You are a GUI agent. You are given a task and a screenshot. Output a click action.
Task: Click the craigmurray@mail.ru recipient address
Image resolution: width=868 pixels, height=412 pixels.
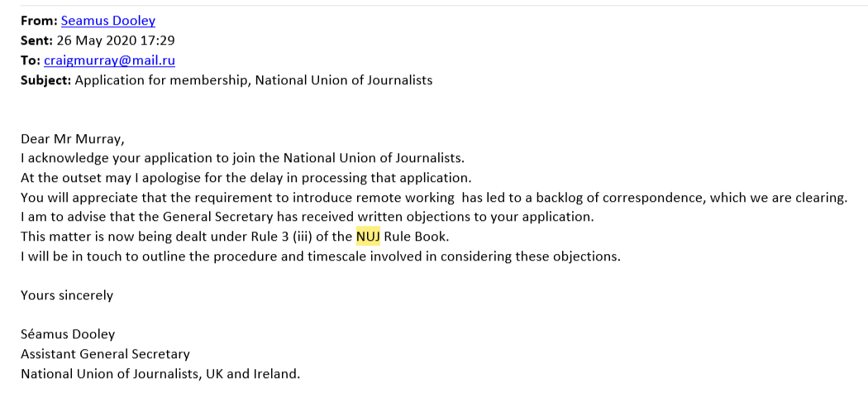coord(110,60)
